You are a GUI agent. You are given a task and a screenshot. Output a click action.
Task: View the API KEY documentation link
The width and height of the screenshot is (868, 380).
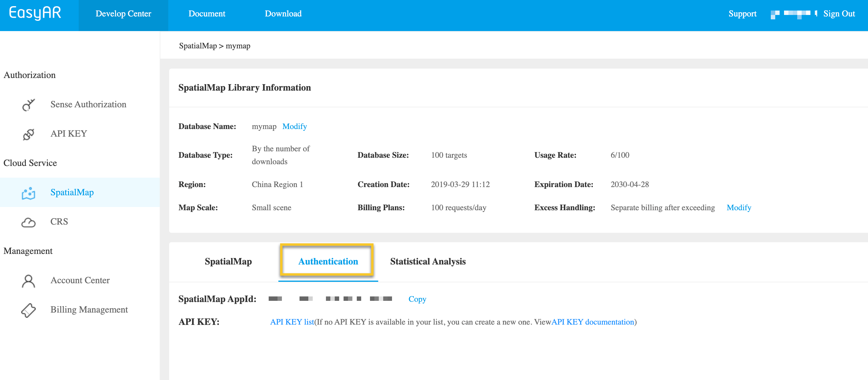(592, 322)
